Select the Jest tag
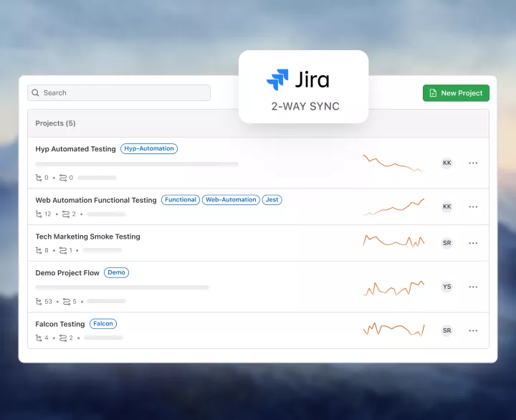516x420 pixels. point(272,200)
